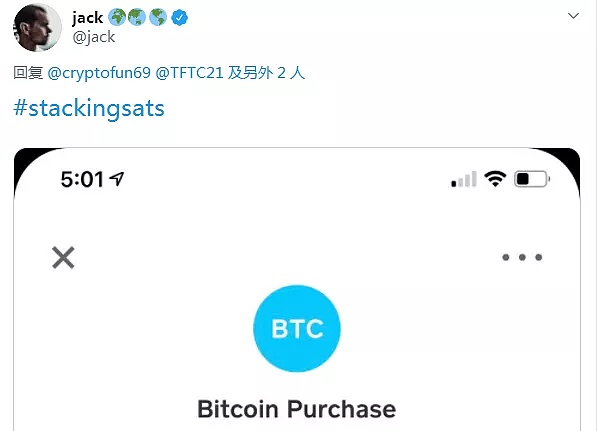The height and width of the screenshot is (431, 597).
Task: Expand the tweet options chevron
Action: click(x=573, y=16)
